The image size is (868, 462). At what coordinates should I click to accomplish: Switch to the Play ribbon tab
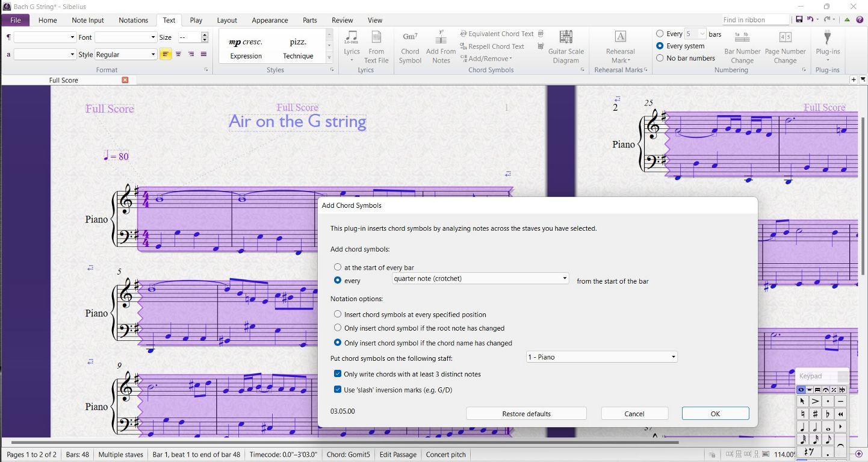tap(196, 20)
